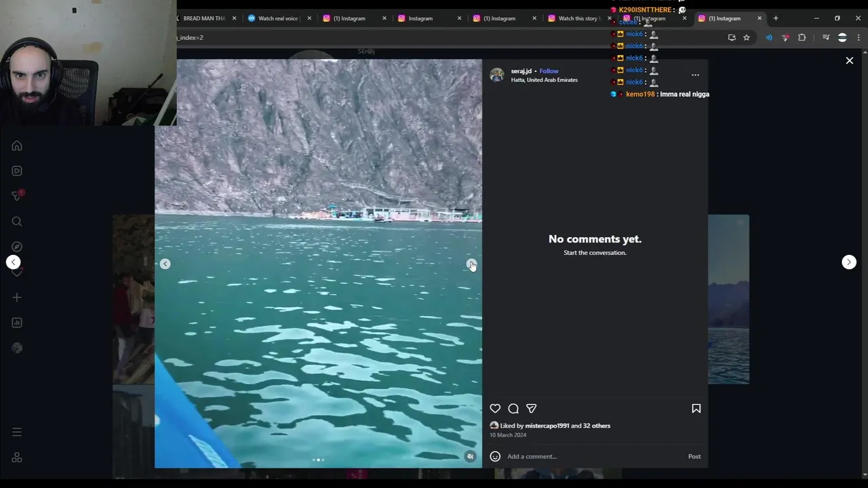
Task: Open Reels from the Instagram sidebar
Action: pyautogui.click(x=17, y=171)
